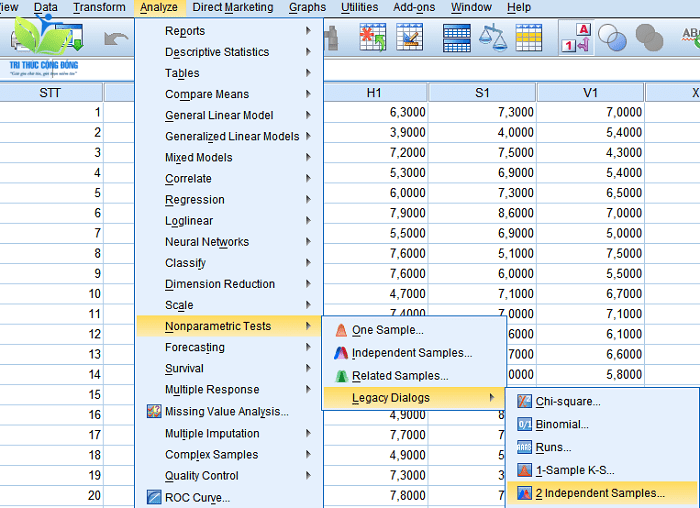700x508 pixels.
Task: Click the Split File toolbar icon
Action: pos(456,37)
